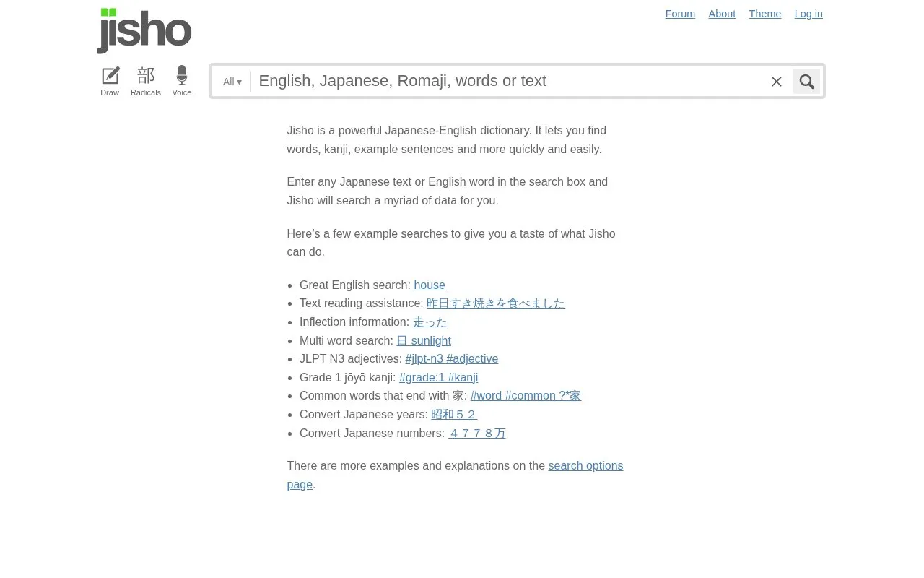Click the text 'Convert Japanese numbers:'

click(x=372, y=433)
